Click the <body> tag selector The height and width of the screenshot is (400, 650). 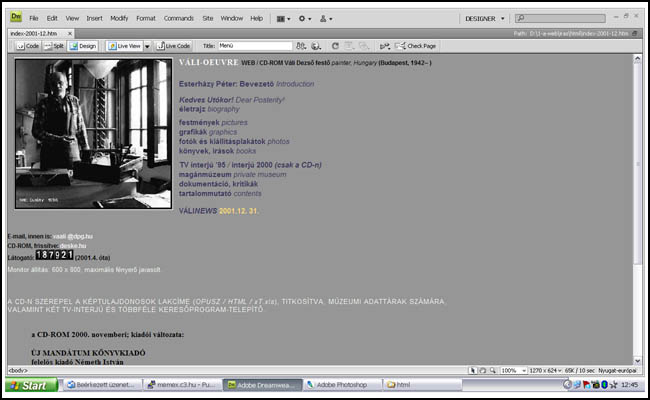point(18,370)
